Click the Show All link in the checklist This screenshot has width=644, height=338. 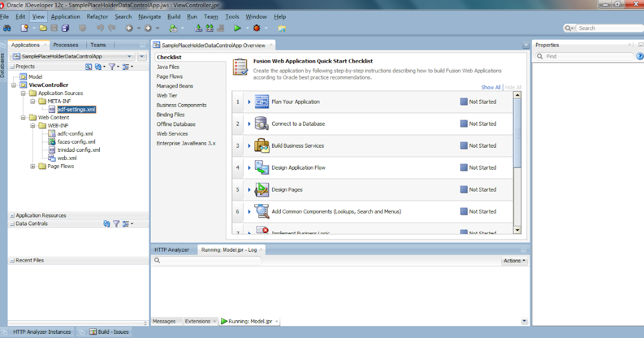pos(491,87)
